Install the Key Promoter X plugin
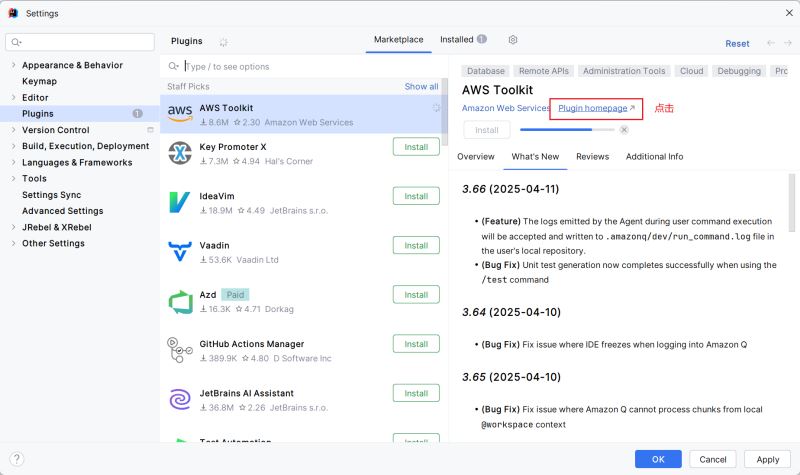 [x=416, y=147]
